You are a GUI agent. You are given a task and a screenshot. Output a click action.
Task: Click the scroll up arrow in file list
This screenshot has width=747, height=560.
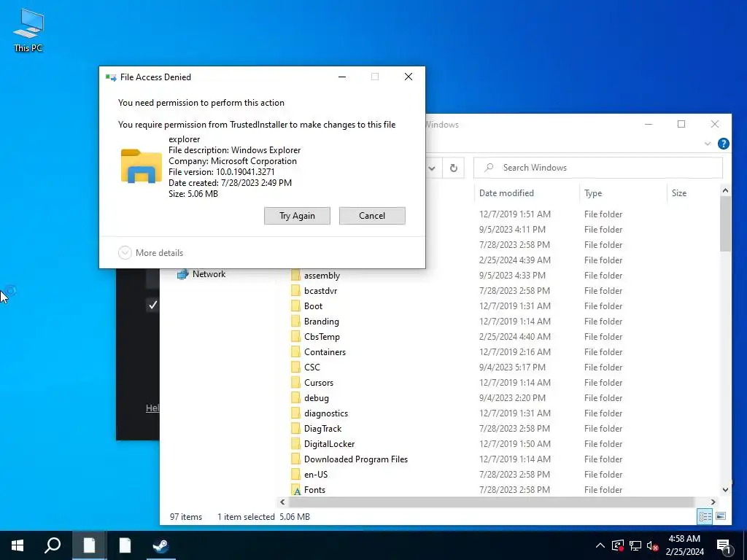point(725,190)
